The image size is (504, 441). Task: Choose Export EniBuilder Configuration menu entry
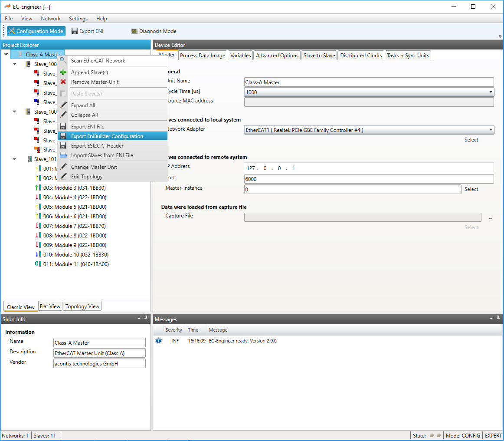107,136
